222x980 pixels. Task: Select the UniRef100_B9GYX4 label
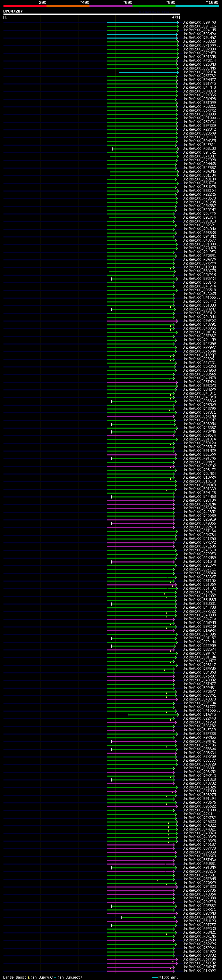coord(199,279)
